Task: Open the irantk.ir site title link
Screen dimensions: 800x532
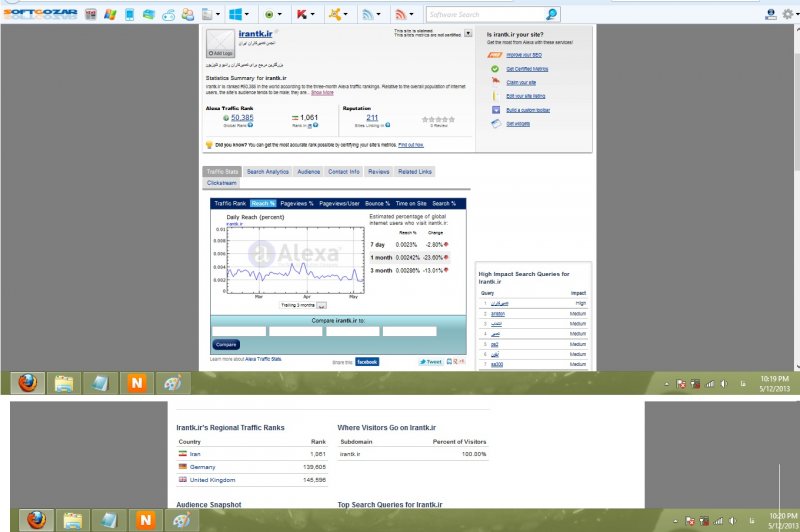Action: [x=255, y=34]
